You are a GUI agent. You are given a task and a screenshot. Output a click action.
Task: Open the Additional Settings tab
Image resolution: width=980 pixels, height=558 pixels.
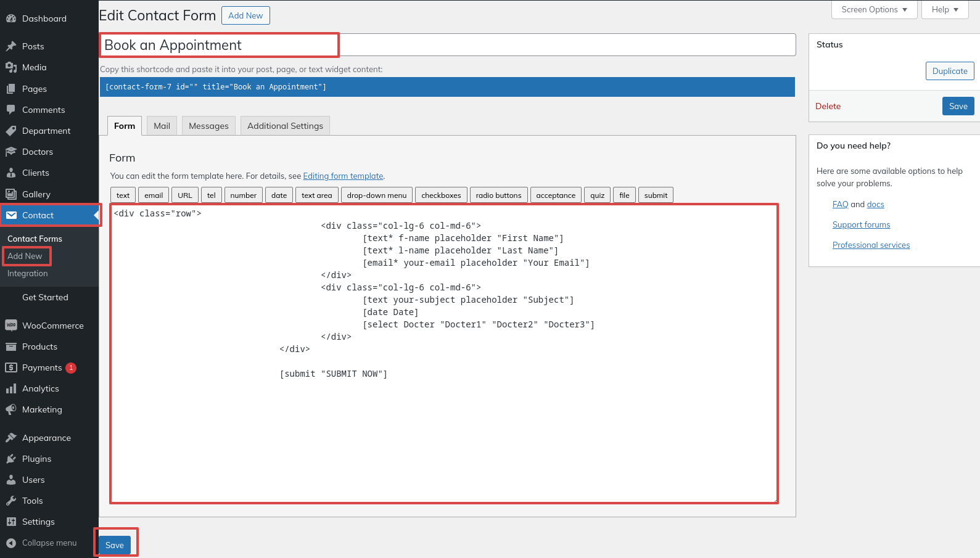coord(285,126)
